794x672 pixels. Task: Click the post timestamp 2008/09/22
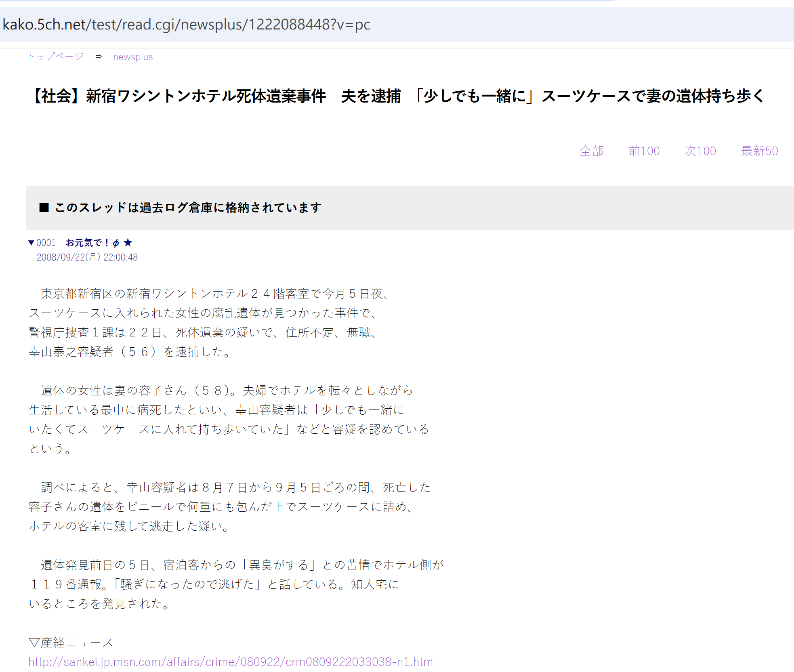[87, 257]
